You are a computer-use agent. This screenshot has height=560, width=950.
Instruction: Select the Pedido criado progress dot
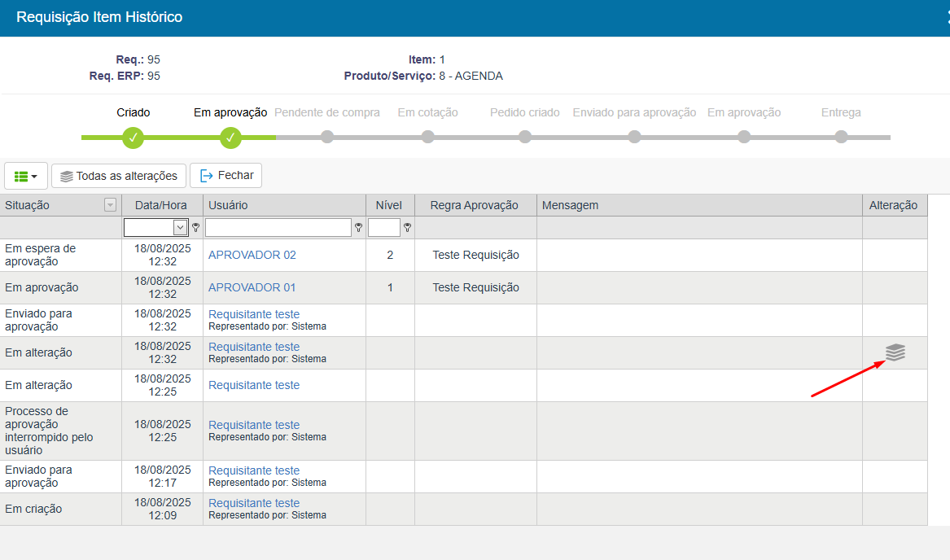pos(525,137)
